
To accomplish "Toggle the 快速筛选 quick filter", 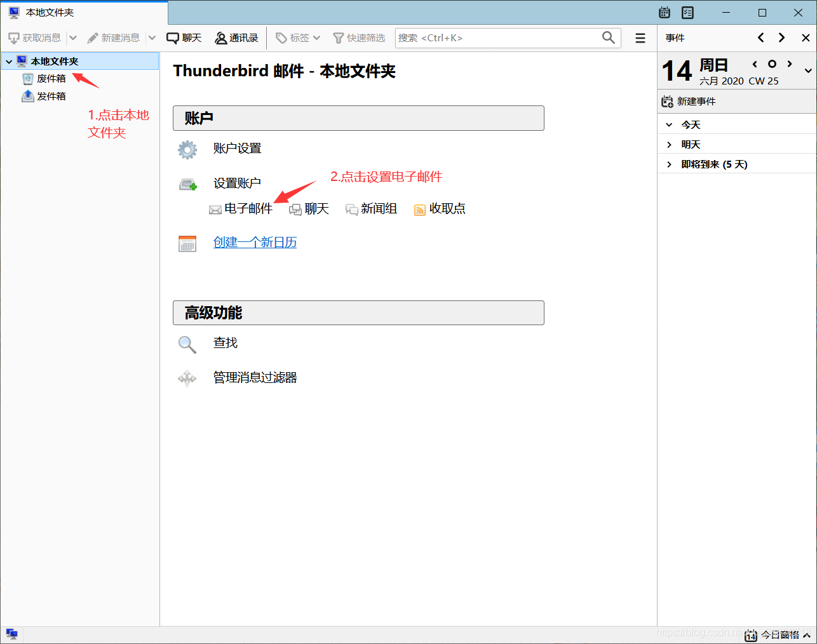I will point(360,38).
